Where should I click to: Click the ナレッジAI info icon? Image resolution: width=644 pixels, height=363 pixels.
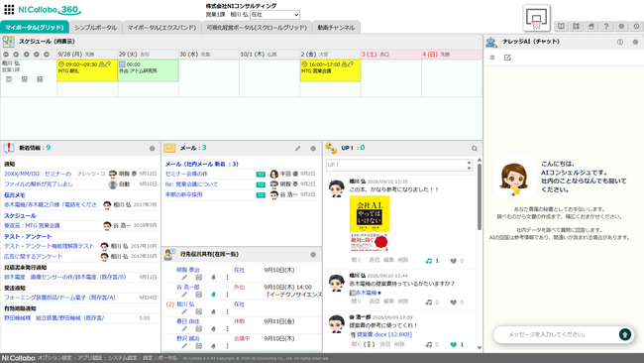pos(620,42)
